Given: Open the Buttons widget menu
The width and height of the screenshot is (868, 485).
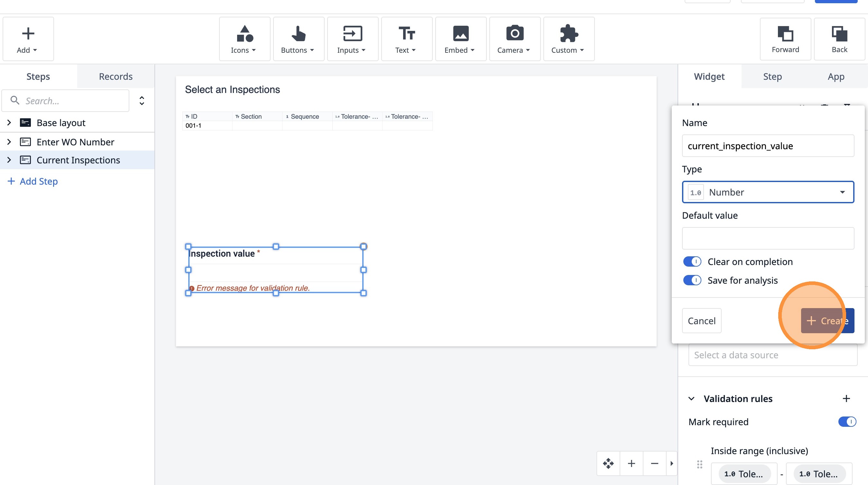Looking at the screenshot, I should pos(298,39).
